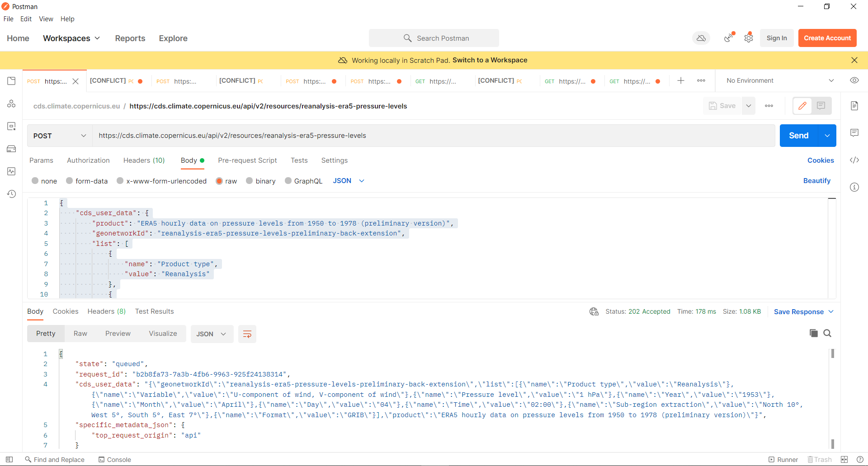Copy the response body to clipboard
Viewport: 868px width, 466px height.
point(813,333)
